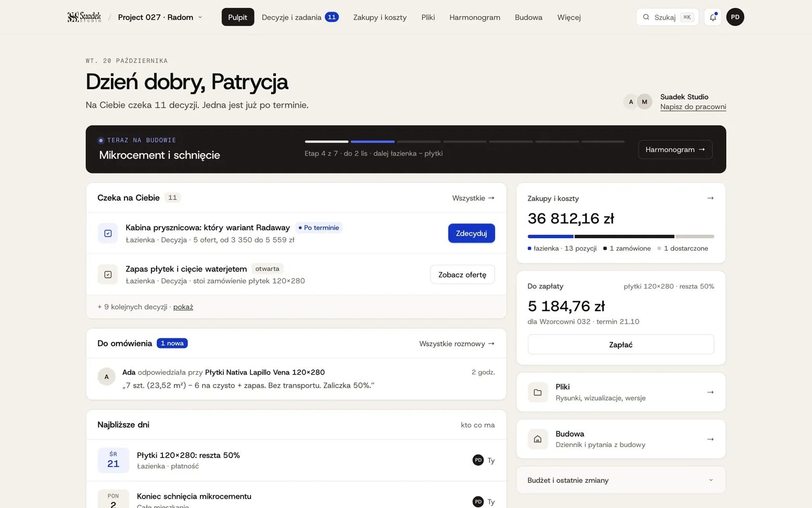Image resolution: width=812 pixels, height=508 pixels.
Task: Click Napisz do pracowni link
Action: pos(693,107)
